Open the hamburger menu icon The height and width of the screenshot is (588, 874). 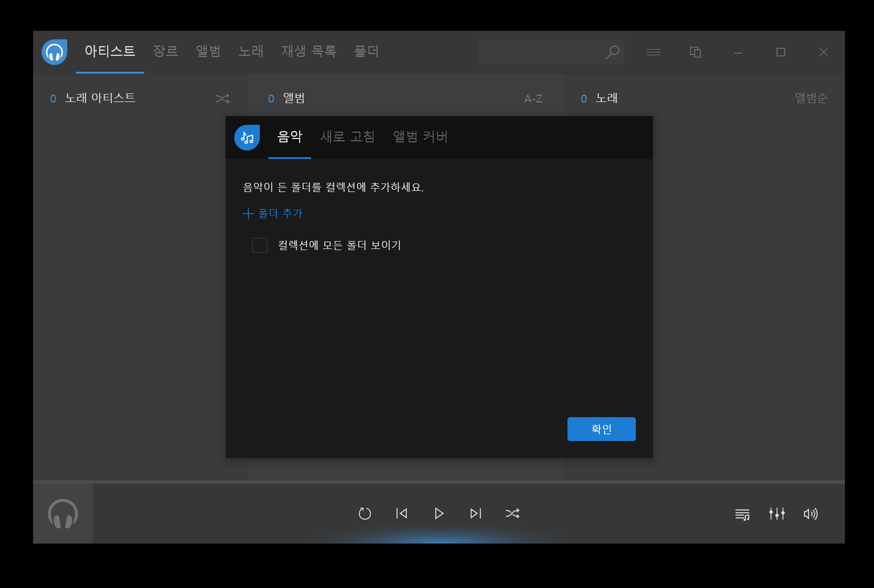pos(654,52)
